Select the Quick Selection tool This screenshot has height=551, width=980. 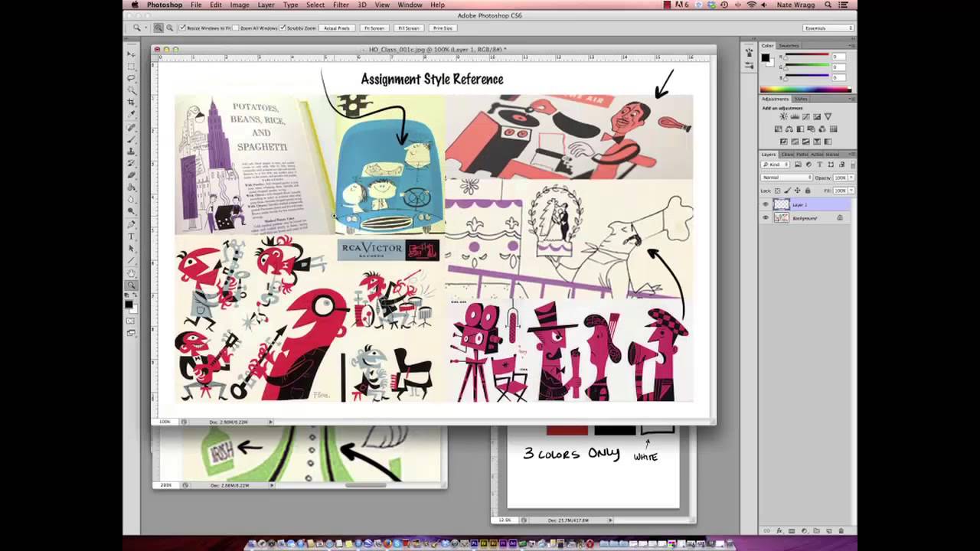tap(131, 89)
